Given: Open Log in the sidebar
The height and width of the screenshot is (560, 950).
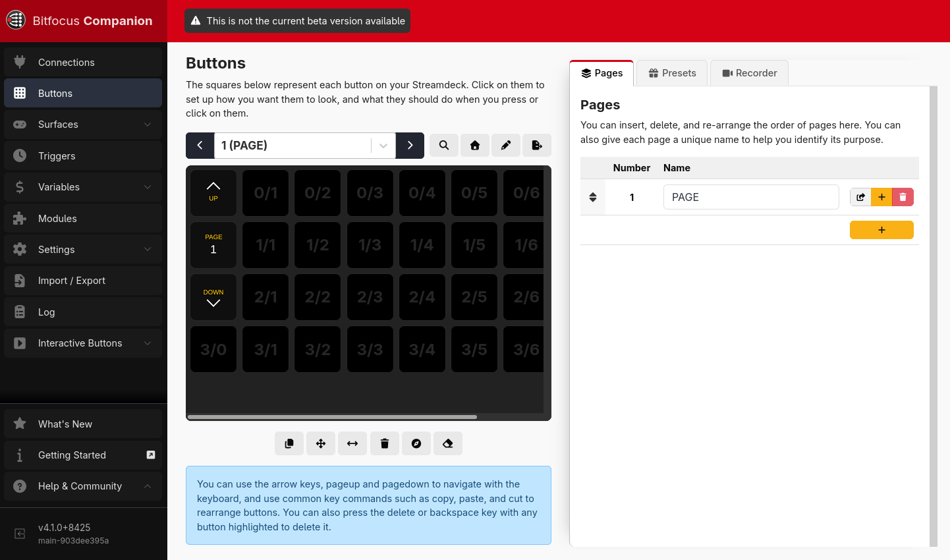Looking at the screenshot, I should point(83,312).
